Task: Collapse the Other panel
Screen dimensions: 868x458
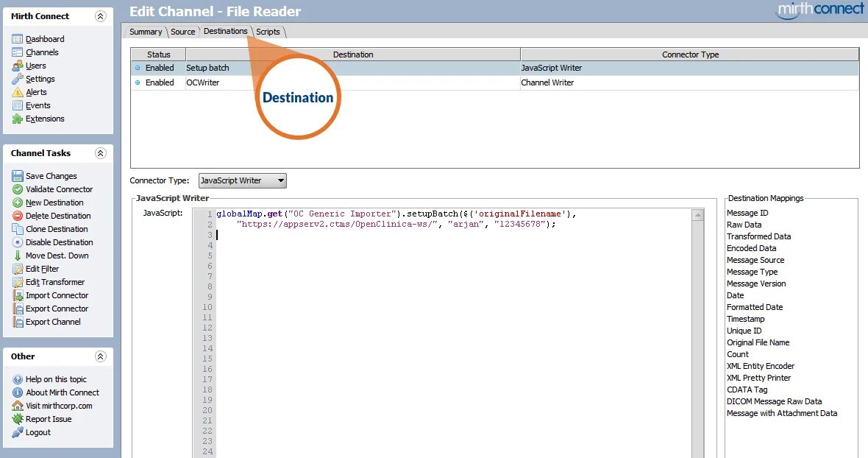Action: click(100, 356)
